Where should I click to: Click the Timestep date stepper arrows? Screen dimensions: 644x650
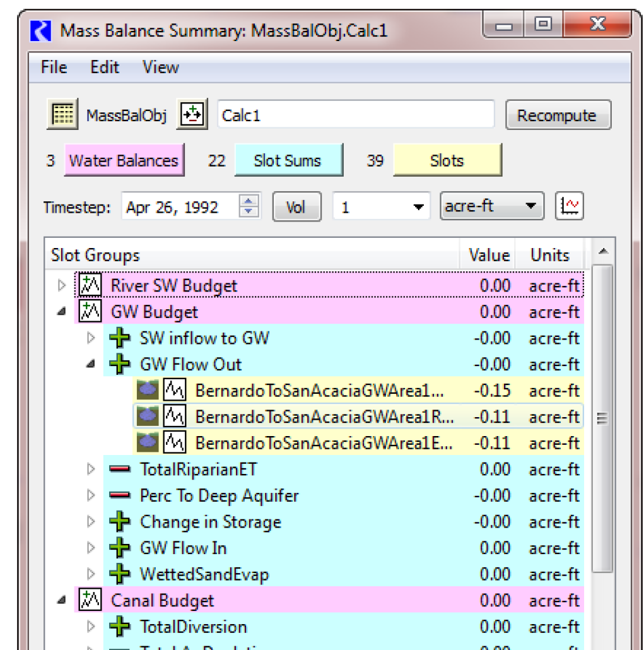250,207
